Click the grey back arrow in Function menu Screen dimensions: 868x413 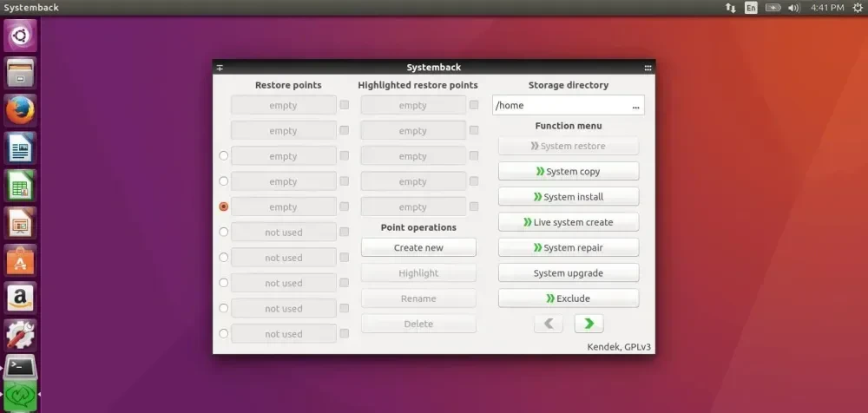click(549, 324)
